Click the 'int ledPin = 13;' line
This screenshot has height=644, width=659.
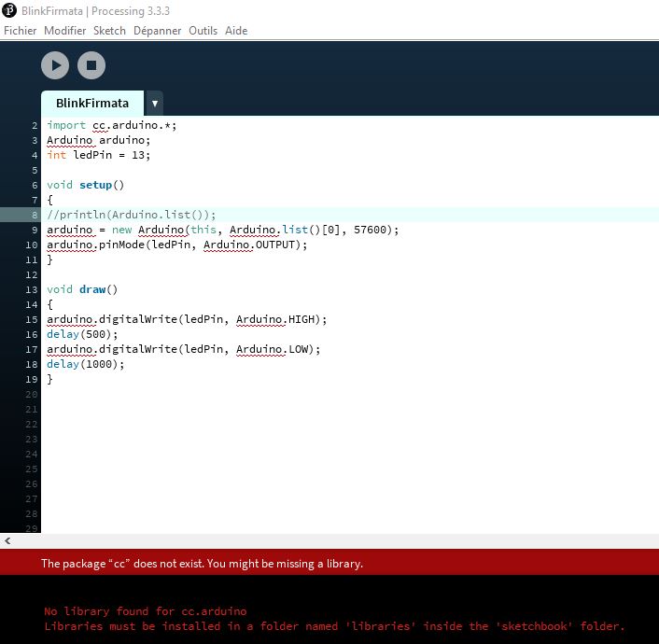coord(98,155)
